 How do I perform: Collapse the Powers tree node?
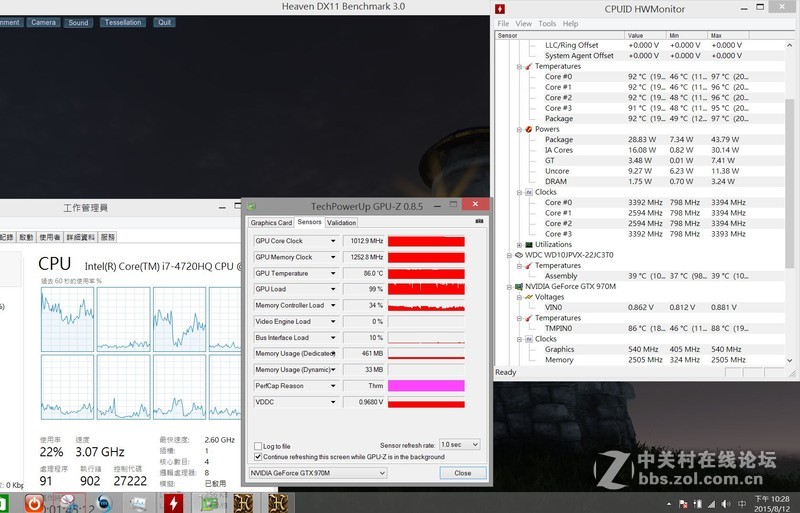point(519,129)
